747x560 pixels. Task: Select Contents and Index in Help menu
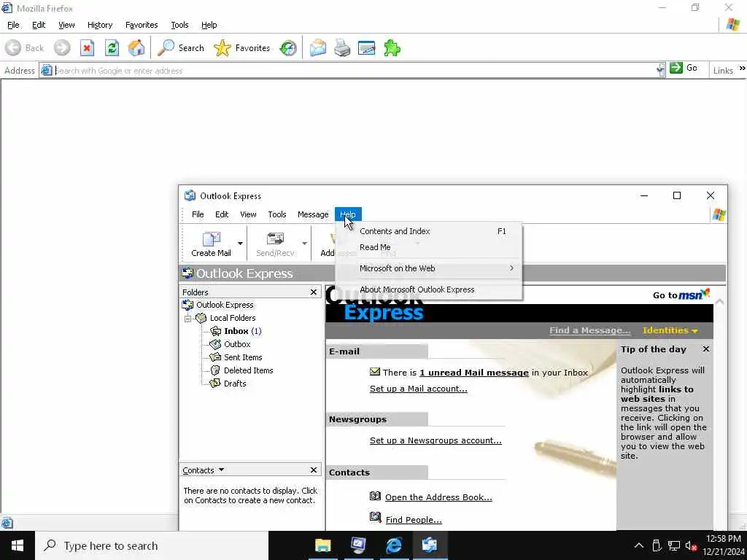point(429,231)
